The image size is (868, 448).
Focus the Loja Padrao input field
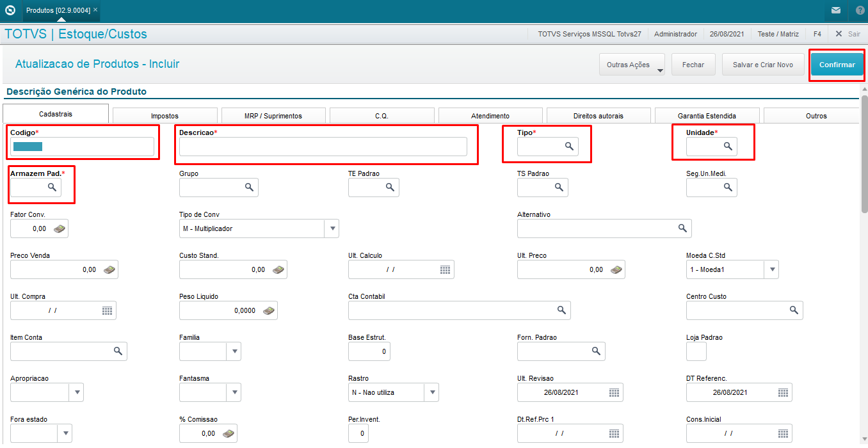coord(696,351)
